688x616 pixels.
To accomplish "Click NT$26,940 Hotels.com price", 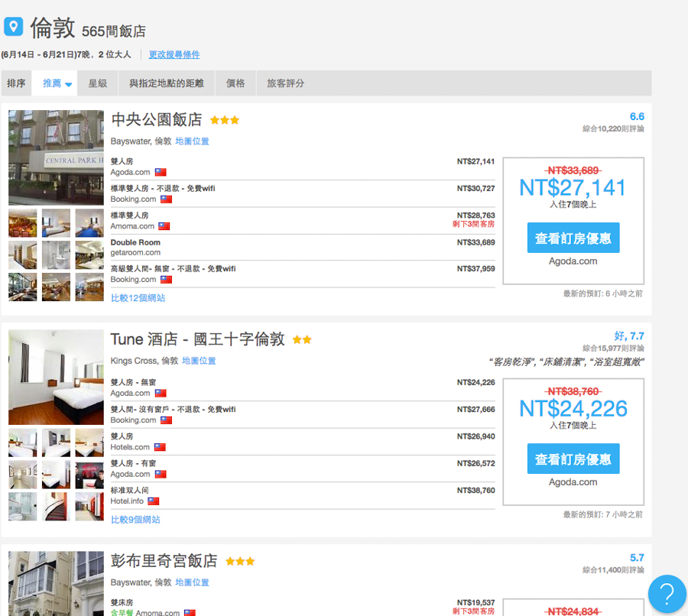I will click(x=475, y=436).
